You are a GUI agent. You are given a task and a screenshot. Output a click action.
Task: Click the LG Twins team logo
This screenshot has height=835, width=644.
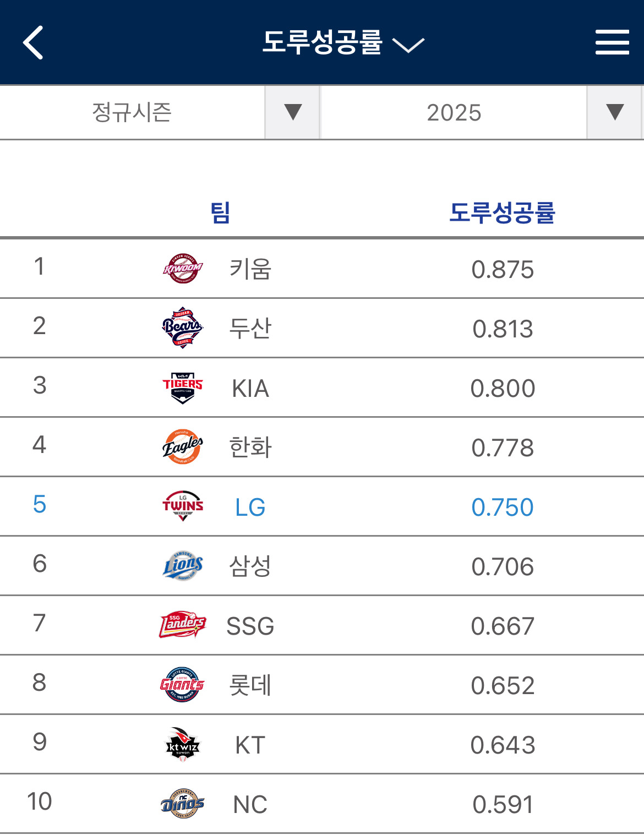pos(183,506)
